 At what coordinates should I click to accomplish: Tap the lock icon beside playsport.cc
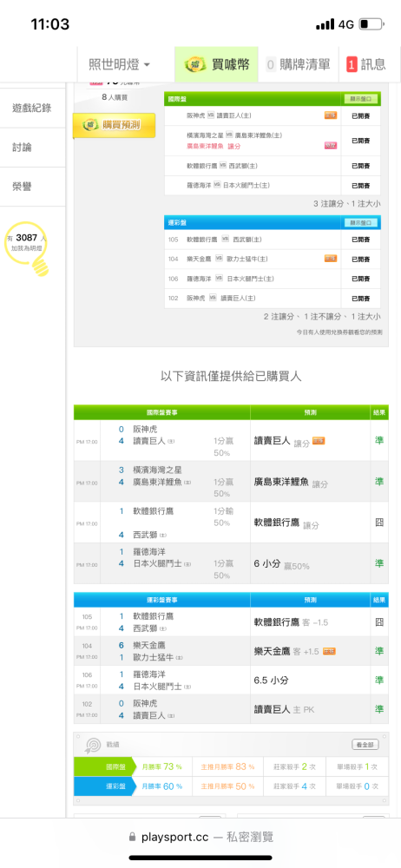[132, 837]
